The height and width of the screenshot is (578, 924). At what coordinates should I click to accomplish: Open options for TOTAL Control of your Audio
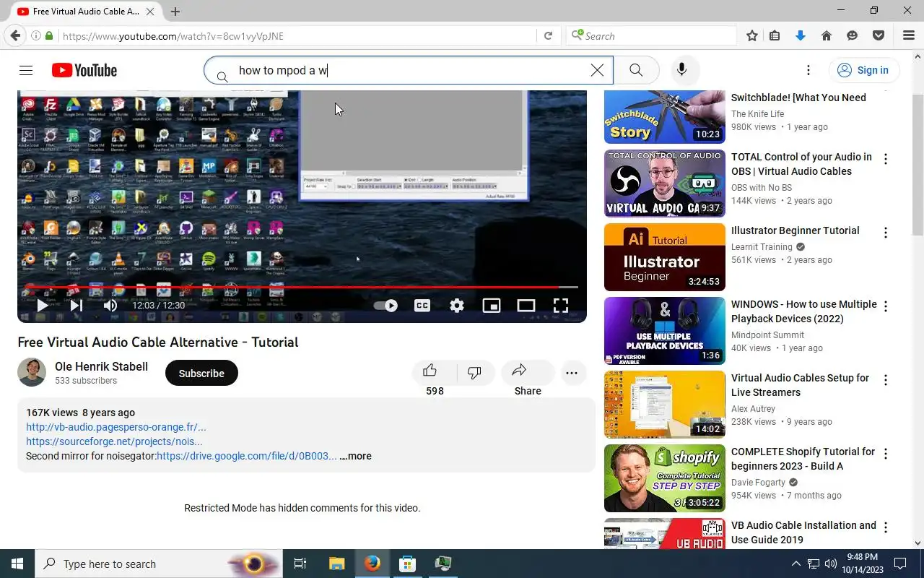coord(886,159)
